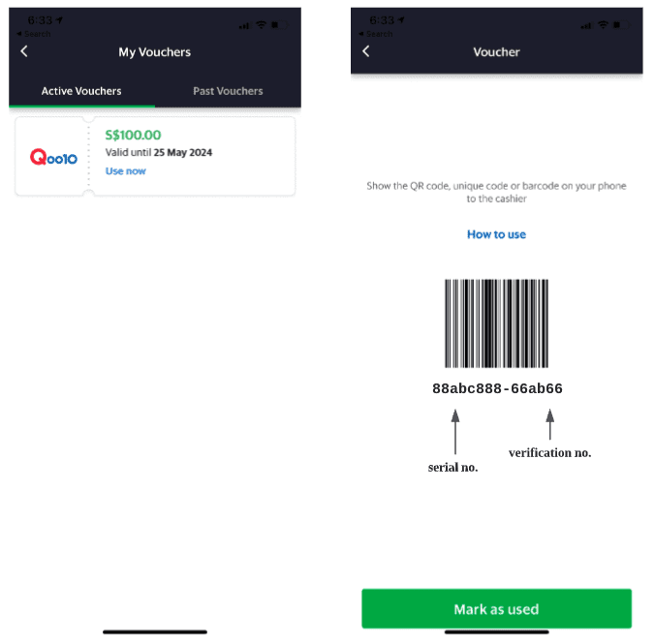Open the Past Vouchers tab

pyautogui.click(x=228, y=91)
